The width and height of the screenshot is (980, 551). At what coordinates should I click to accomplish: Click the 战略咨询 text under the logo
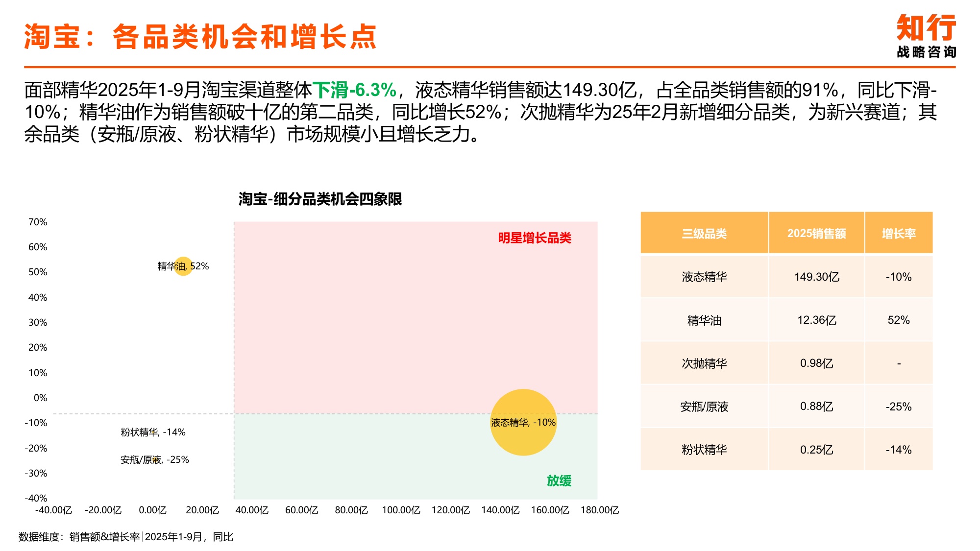tap(926, 52)
